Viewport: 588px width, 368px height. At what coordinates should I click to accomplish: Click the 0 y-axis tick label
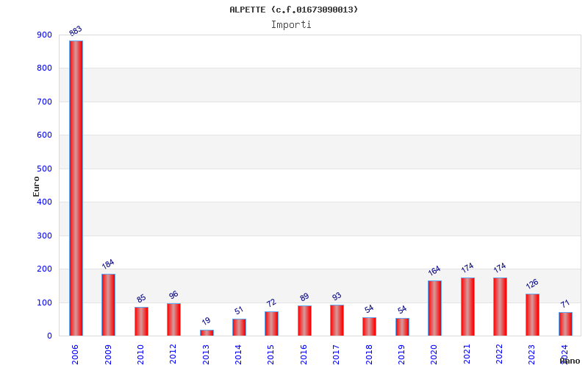point(50,336)
